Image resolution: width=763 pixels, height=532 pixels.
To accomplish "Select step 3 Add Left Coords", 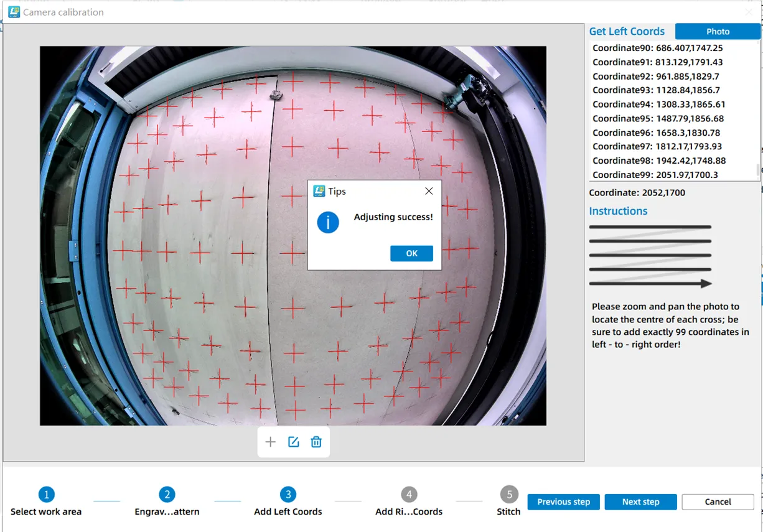I will tap(288, 495).
